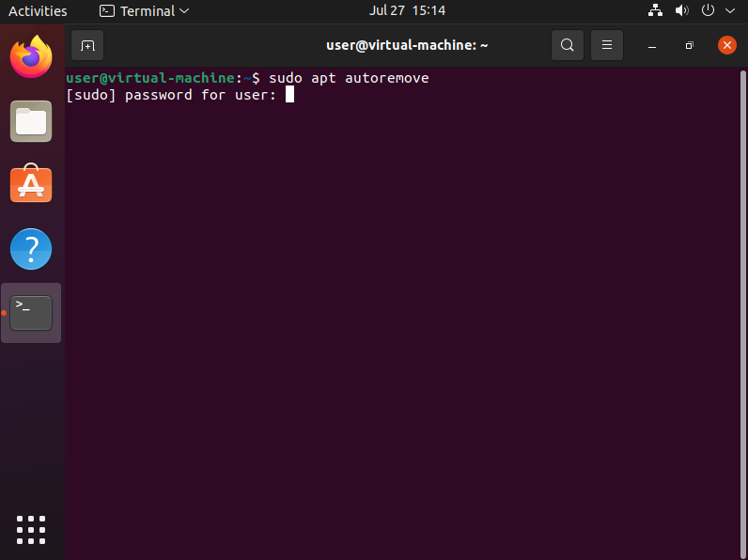This screenshot has height=560, width=748.
Task: Open the terminal hamburger menu
Action: click(607, 45)
